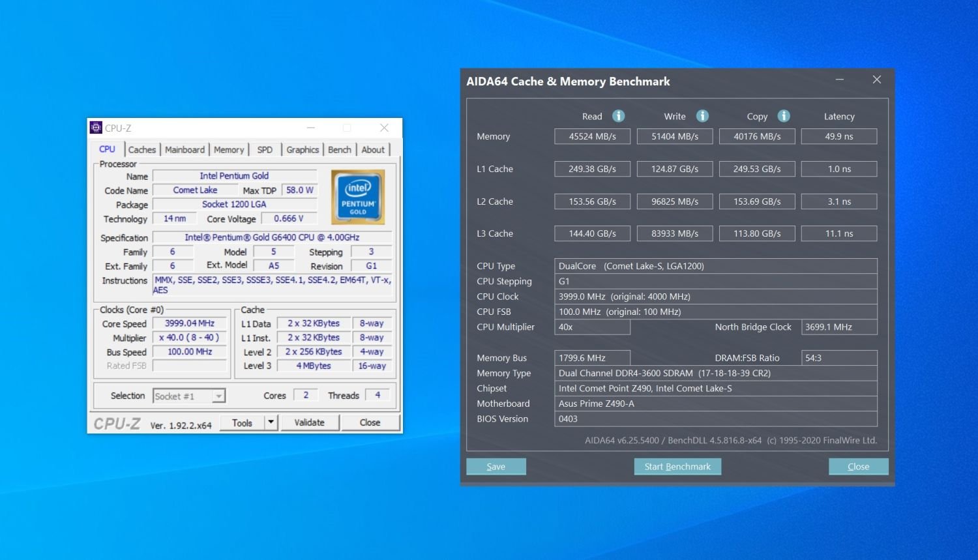Click the Level 2 cache value 2 x 256 KBytes
Screen dimensions: 978x560
[x=314, y=352]
